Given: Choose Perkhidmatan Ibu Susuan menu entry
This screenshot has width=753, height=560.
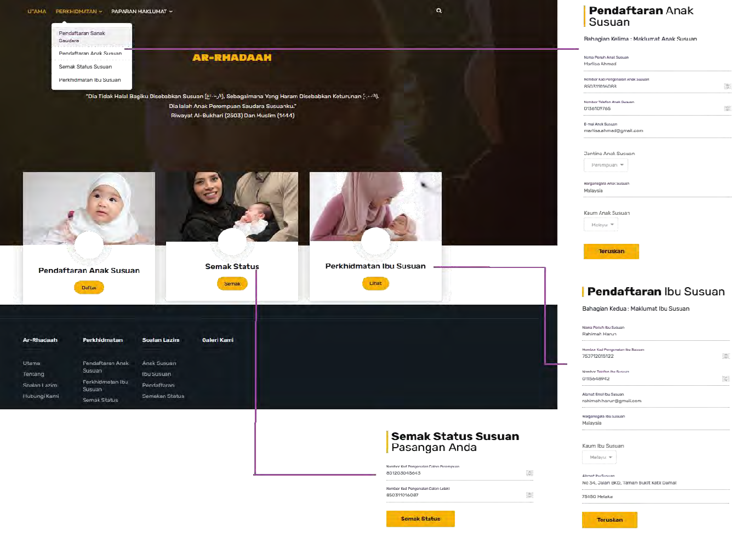Looking at the screenshot, I should [x=90, y=80].
